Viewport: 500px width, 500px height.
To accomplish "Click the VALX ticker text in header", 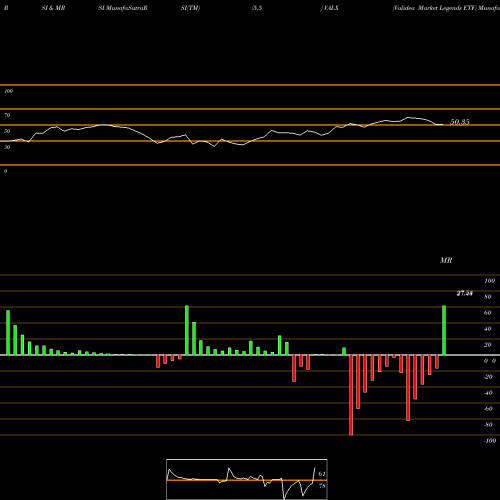I will [x=330, y=8].
